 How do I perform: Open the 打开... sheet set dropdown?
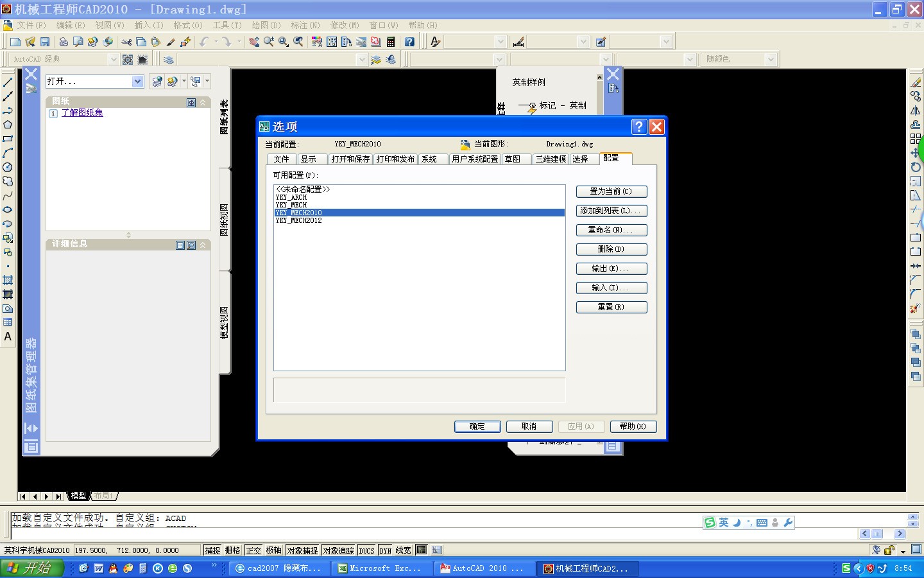point(137,82)
